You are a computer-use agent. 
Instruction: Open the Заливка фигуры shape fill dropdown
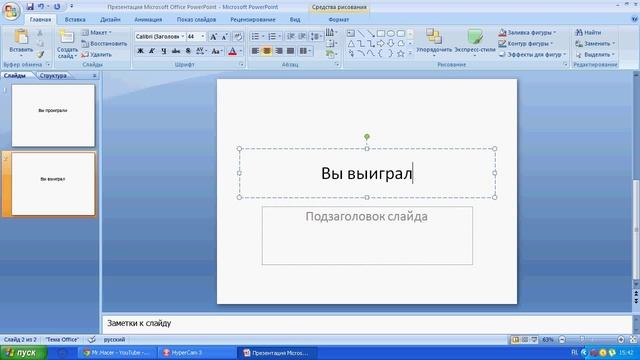point(527,32)
